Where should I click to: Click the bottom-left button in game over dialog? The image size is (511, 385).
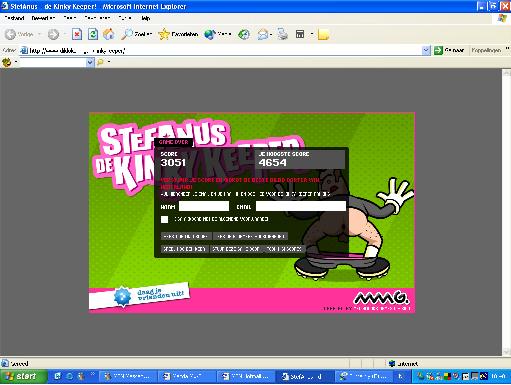pos(184,249)
